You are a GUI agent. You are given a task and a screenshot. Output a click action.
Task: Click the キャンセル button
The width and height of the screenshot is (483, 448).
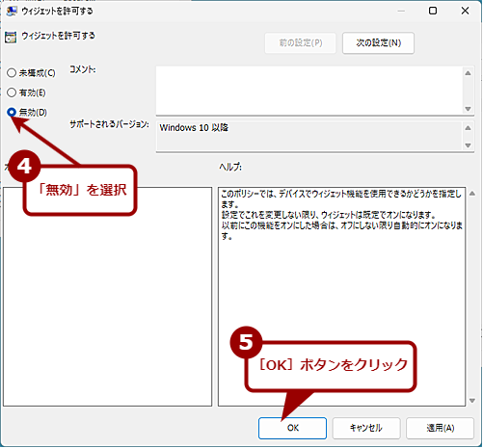coord(366,428)
